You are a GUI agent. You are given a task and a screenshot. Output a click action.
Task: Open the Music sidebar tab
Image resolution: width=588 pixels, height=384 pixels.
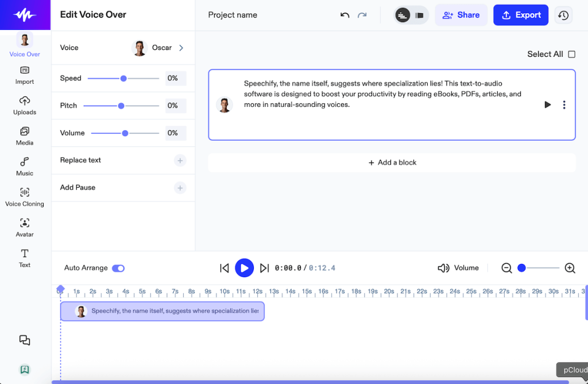point(25,167)
